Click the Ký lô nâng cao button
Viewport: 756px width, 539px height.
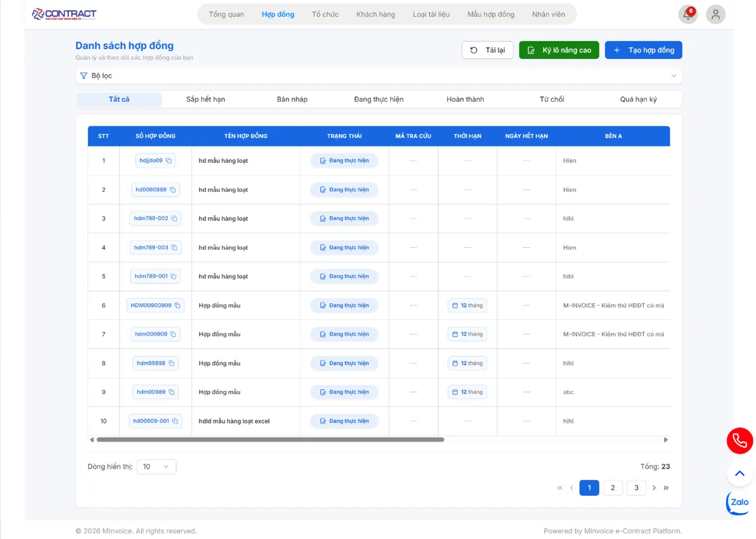point(559,50)
